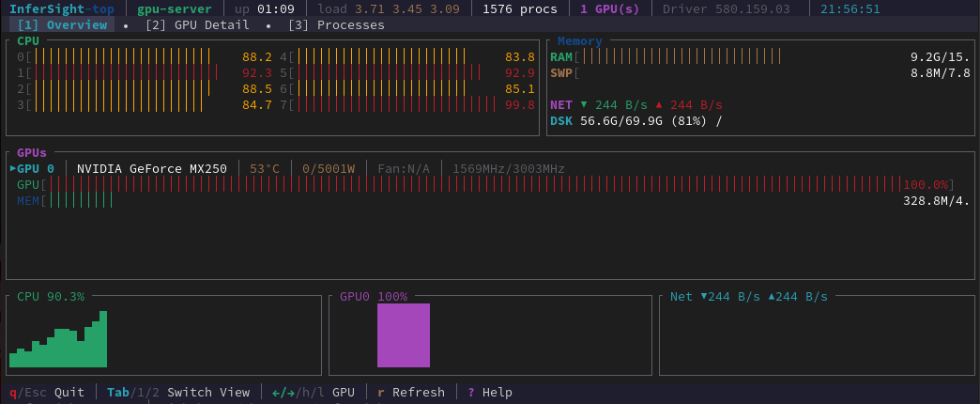Click the load 3.71 3.45 3.09 entry
Viewport: 980px width, 404px height.
389,8
